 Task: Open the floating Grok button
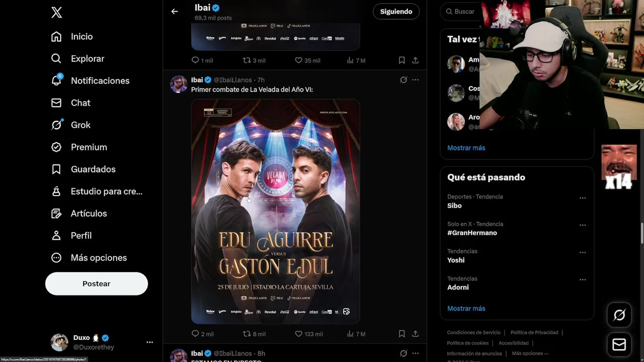pos(619,315)
